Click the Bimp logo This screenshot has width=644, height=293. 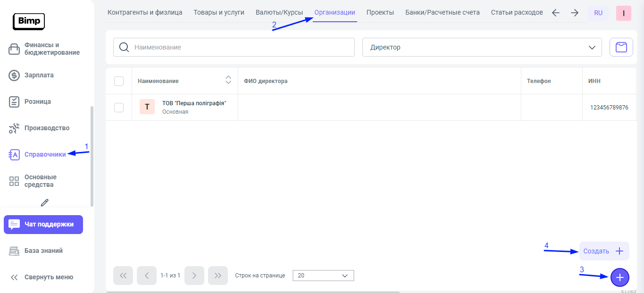[29, 21]
